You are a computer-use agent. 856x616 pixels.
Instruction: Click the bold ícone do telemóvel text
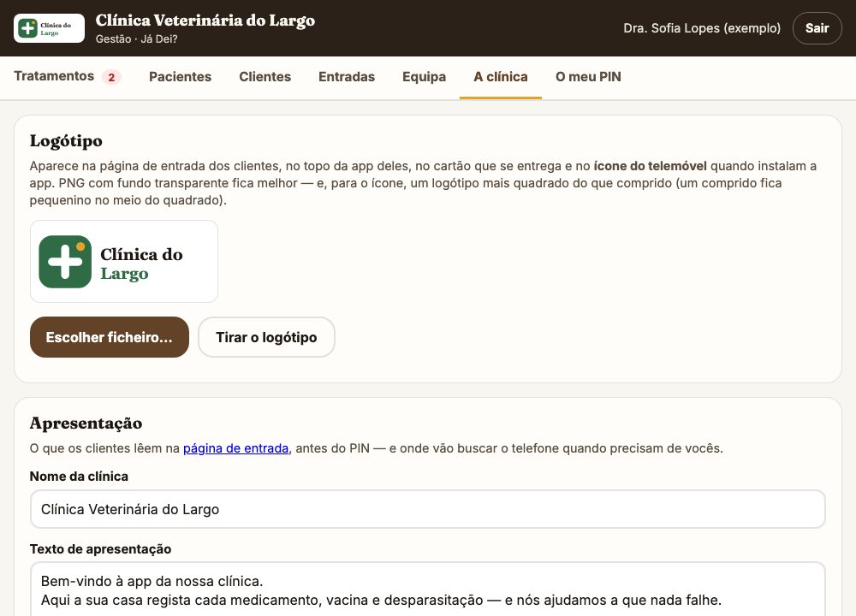click(x=651, y=166)
